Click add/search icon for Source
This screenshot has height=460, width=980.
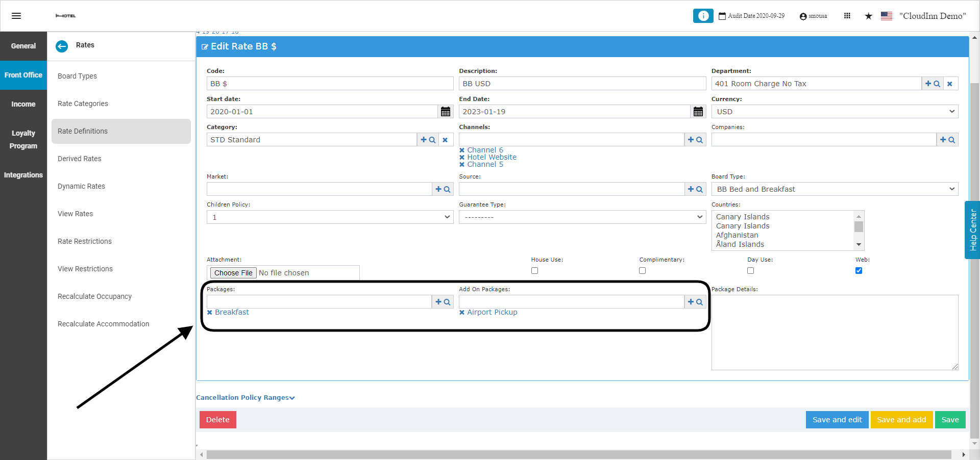(695, 189)
